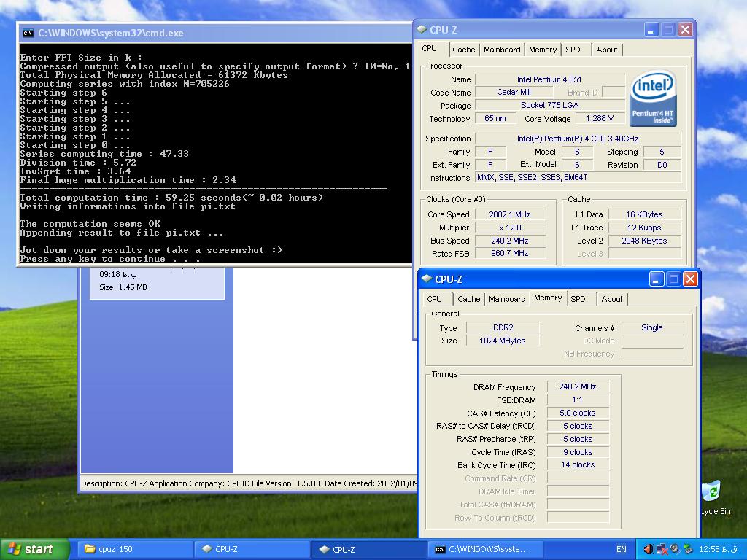Viewport: 747px width, 560px height.
Task: Click the Windows start button
Action: click(x=34, y=549)
